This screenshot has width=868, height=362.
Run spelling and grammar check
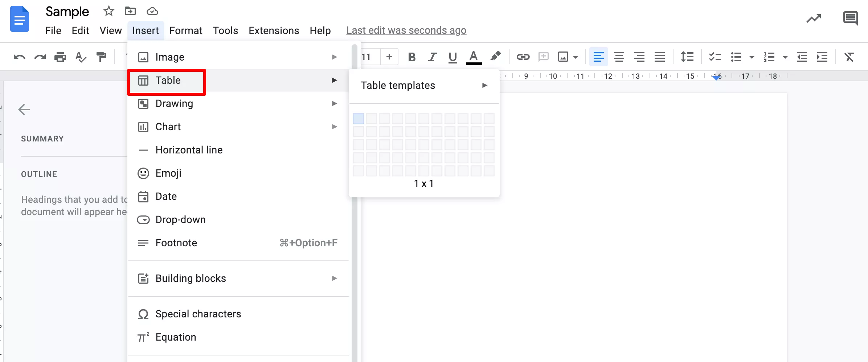tap(81, 57)
